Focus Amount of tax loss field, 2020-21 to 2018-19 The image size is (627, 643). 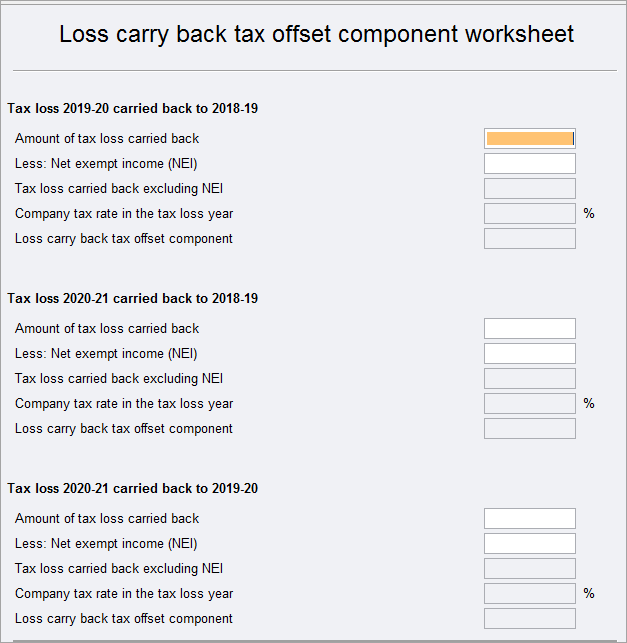click(529, 329)
